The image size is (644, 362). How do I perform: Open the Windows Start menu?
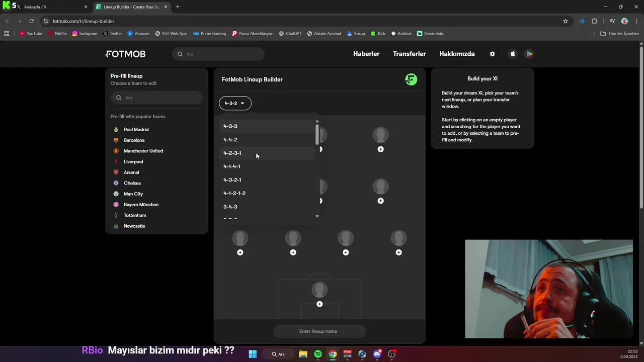pyautogui.click(x=253, y=354)
